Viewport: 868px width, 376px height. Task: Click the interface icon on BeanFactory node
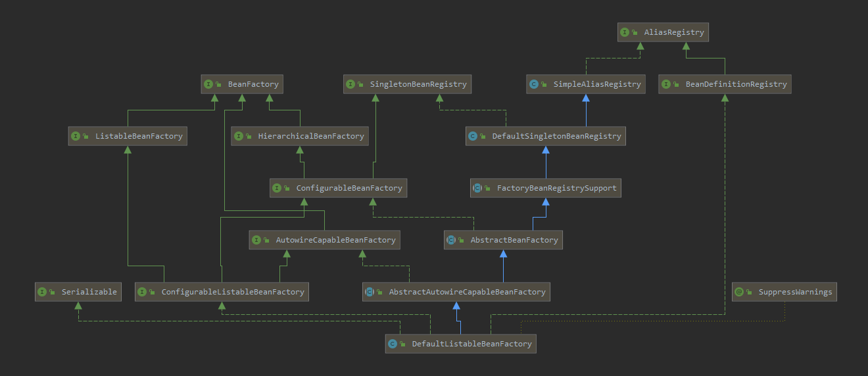pyautogui.click(x=208, y=84)
